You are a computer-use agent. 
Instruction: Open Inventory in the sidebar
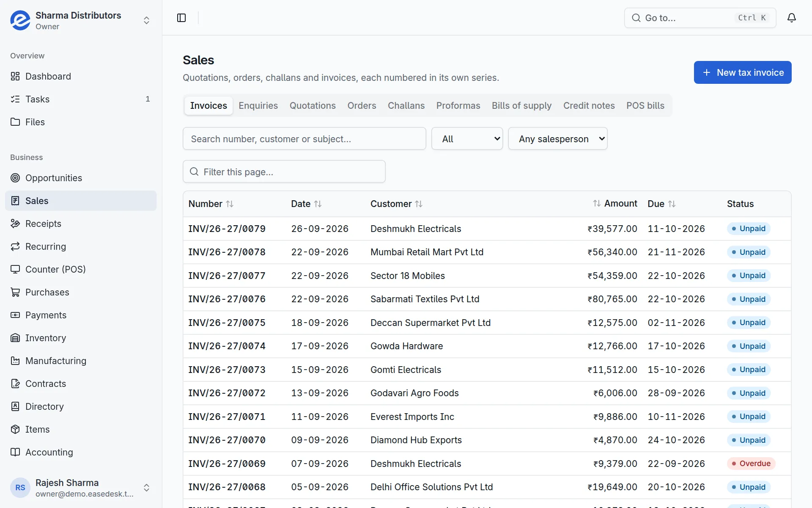[x=81, y=338]
